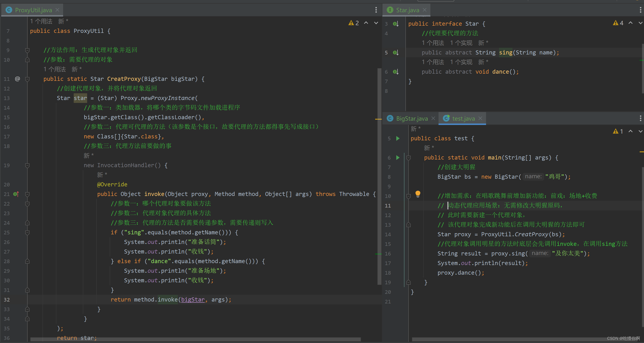Image resolution: width=644 pixels, height=343 pixels.
Task: Click the override gutter icon on line 21
Action: (x=16, y=194)
